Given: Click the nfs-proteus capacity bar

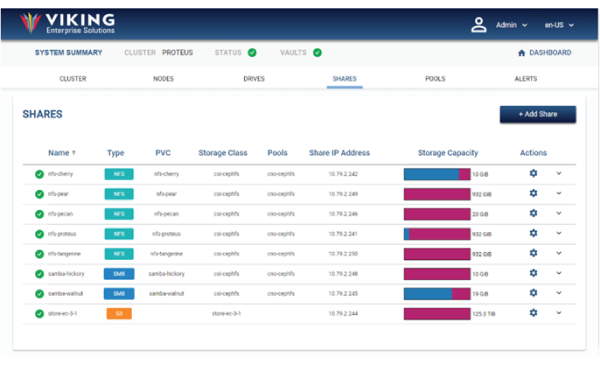Looking at the screenshot, I should tap(437, 234).
